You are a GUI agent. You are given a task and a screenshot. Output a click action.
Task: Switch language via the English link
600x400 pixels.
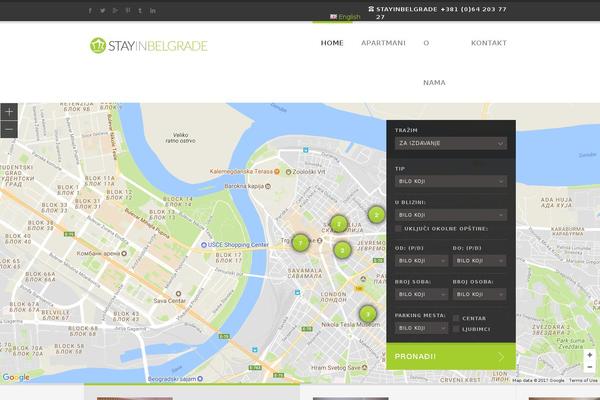pos(345,17)
